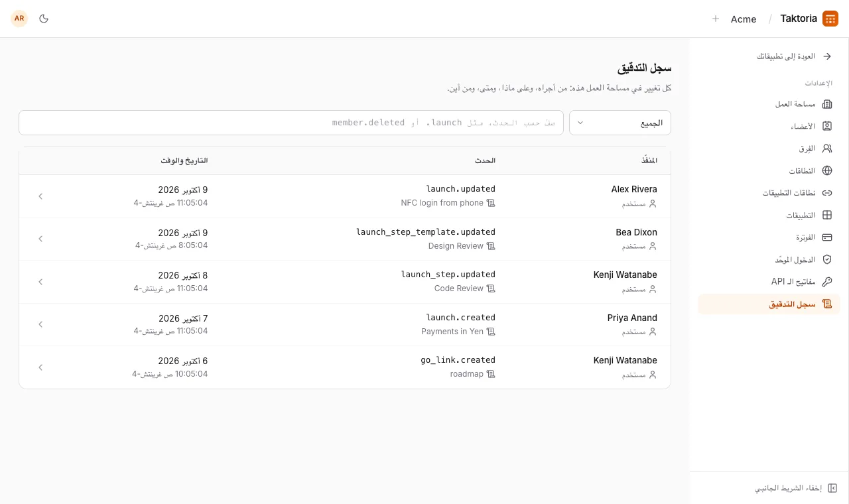This screenshot has width=849, height=504.
Task: Select the Priya Anand actor cell
Action: point(632,324)
